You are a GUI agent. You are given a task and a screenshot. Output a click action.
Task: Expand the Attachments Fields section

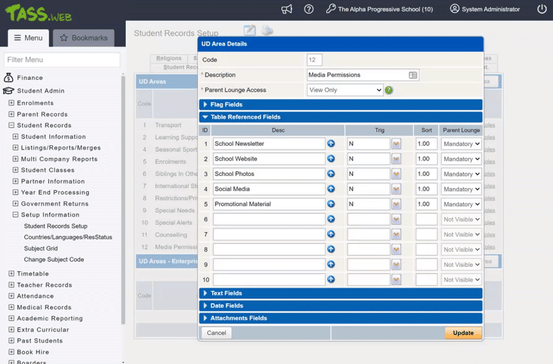(340, 318)
